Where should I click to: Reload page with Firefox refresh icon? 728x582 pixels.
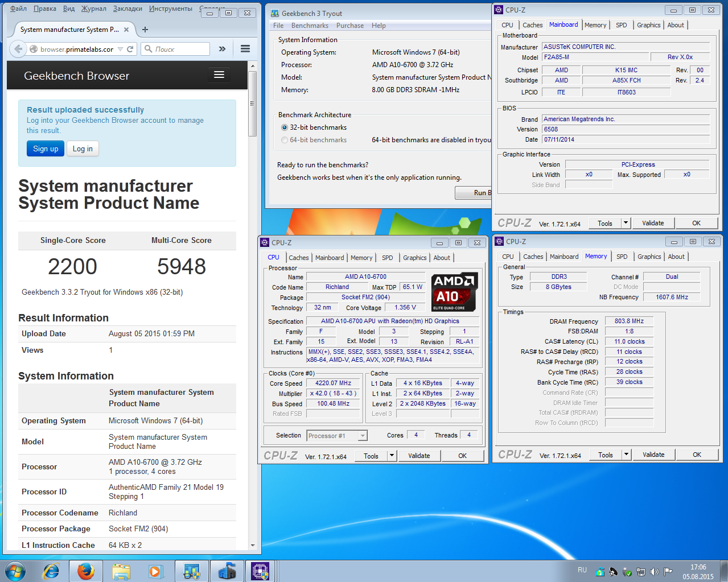click(x=130, y=49)
